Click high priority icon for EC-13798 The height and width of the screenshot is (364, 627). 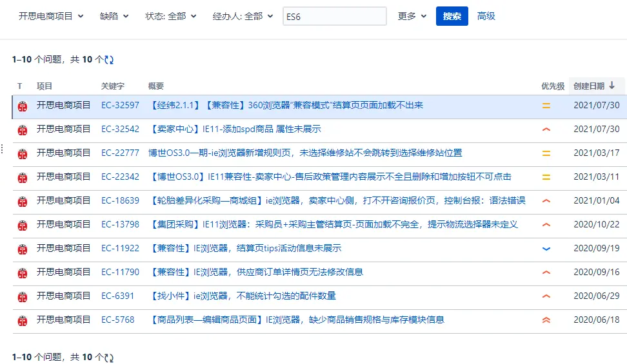pos(546,225)
